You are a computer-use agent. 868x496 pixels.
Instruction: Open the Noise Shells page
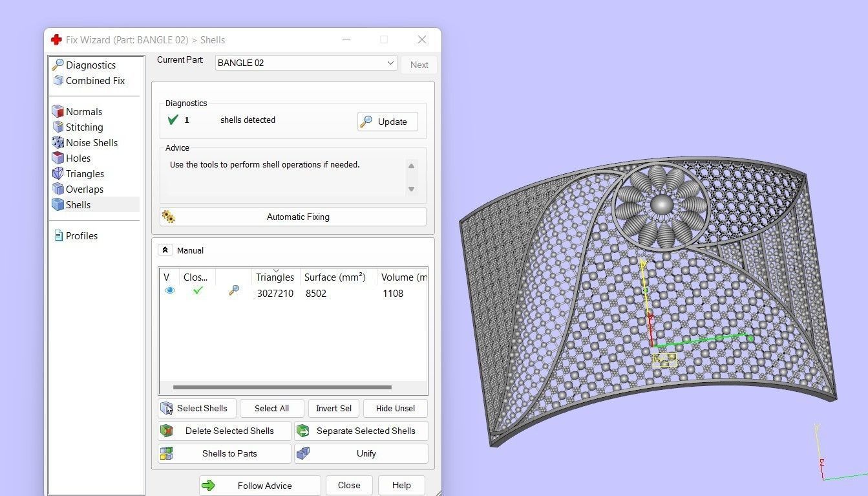[x=91, y=143]
